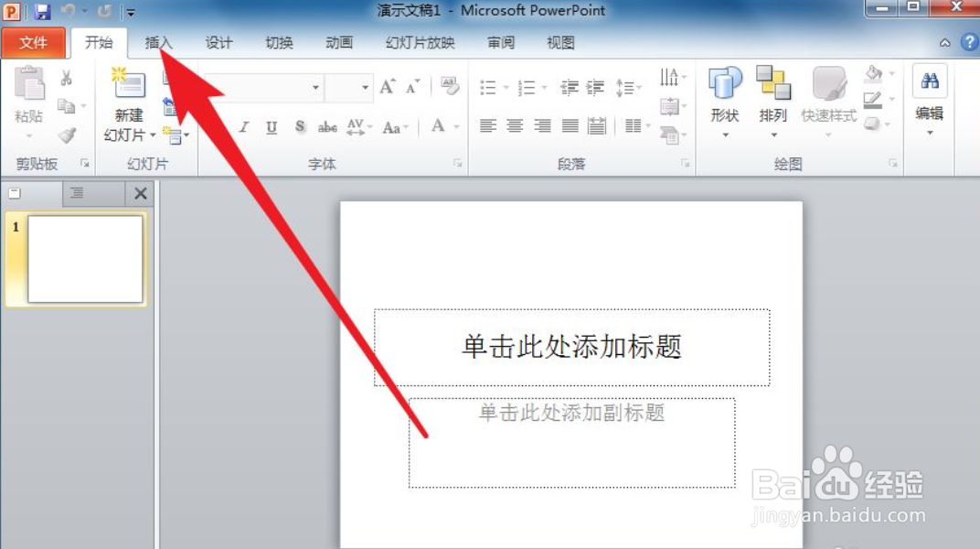Open the 文件 (File) menu

pyautogui.click(x=34, y=42)
